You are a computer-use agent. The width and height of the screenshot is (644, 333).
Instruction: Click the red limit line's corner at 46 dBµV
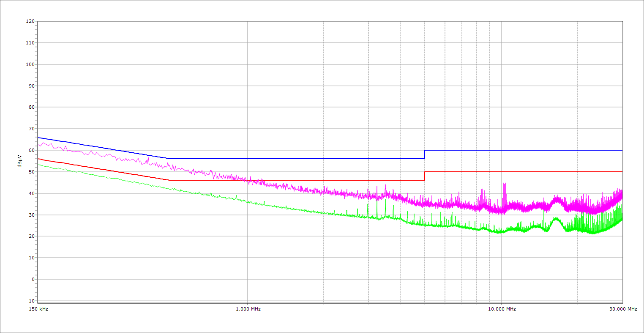pos(169,180)
